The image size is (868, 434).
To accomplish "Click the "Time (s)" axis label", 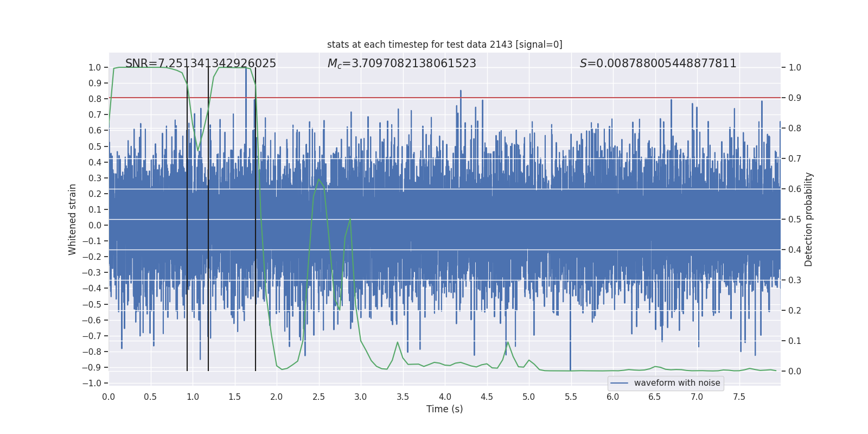I will click(x=445, y=409).
